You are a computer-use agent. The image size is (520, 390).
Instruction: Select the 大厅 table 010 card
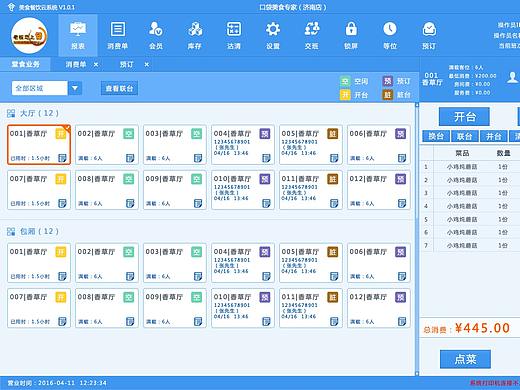(243, 190)
